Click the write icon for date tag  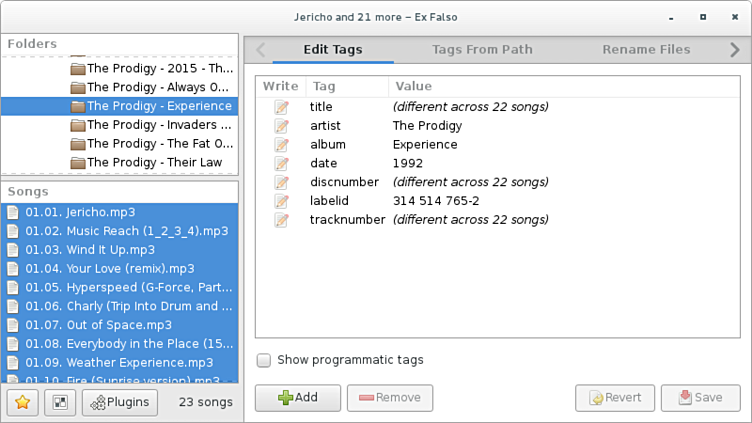(281, 163)
